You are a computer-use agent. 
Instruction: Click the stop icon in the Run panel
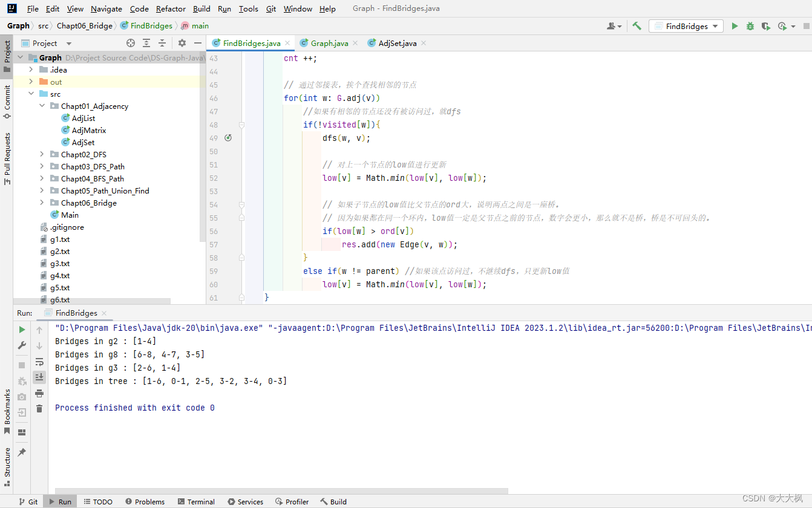click(22, 365)
